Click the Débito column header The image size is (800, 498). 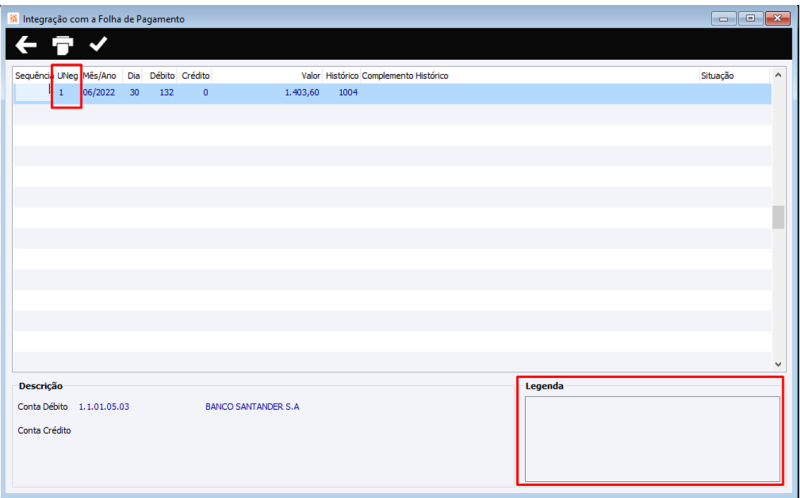point(162,76)
